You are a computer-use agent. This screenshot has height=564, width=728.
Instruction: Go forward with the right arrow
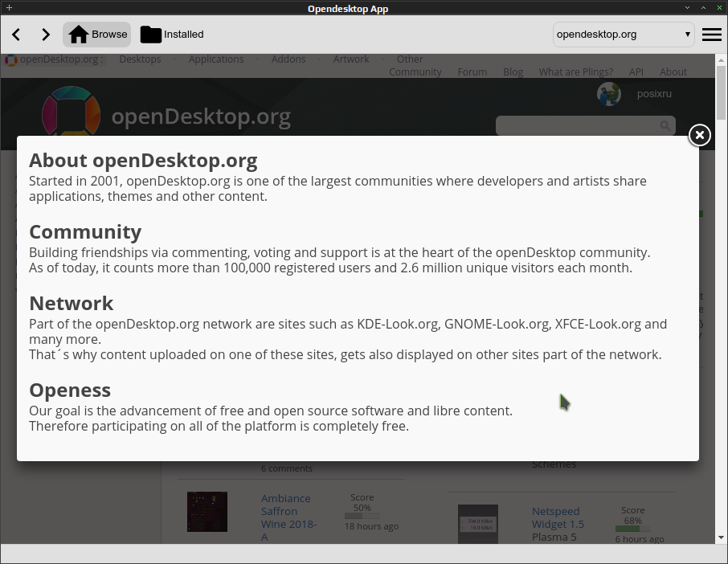point(46,35)
